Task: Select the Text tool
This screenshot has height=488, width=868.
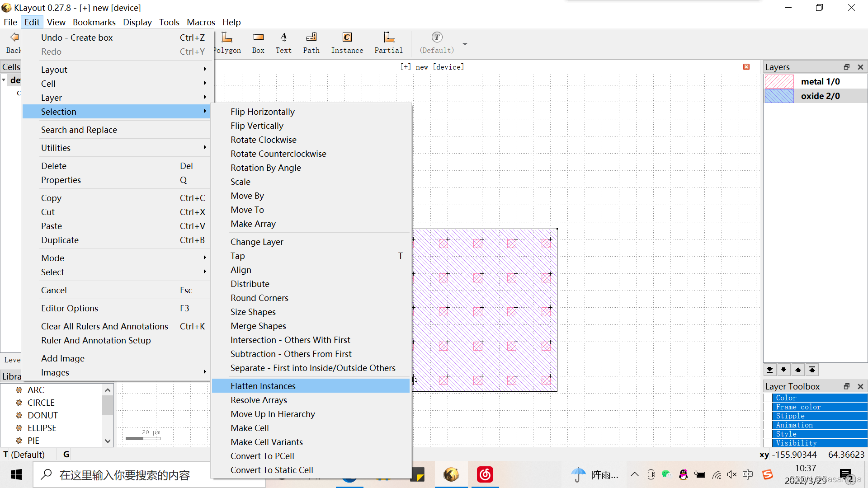Action: (x=283, y=43)
